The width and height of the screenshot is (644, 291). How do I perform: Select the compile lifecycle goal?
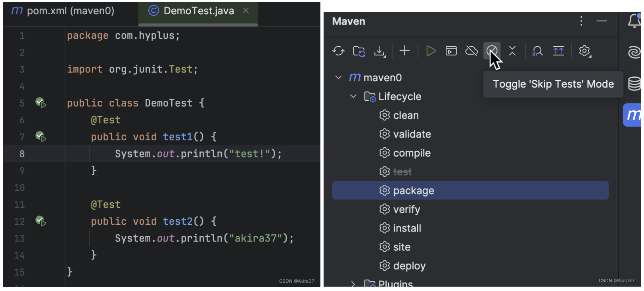coord(412,153)
